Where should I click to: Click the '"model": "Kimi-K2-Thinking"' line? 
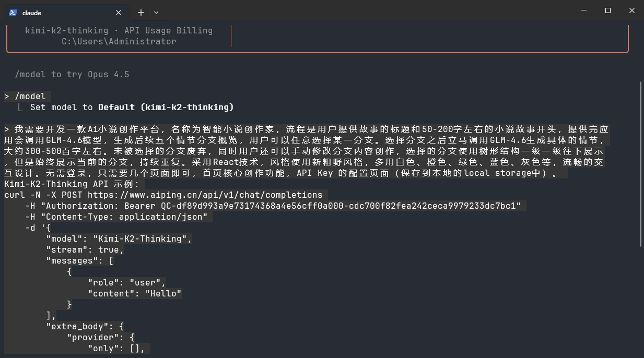(x=119, y=238)
